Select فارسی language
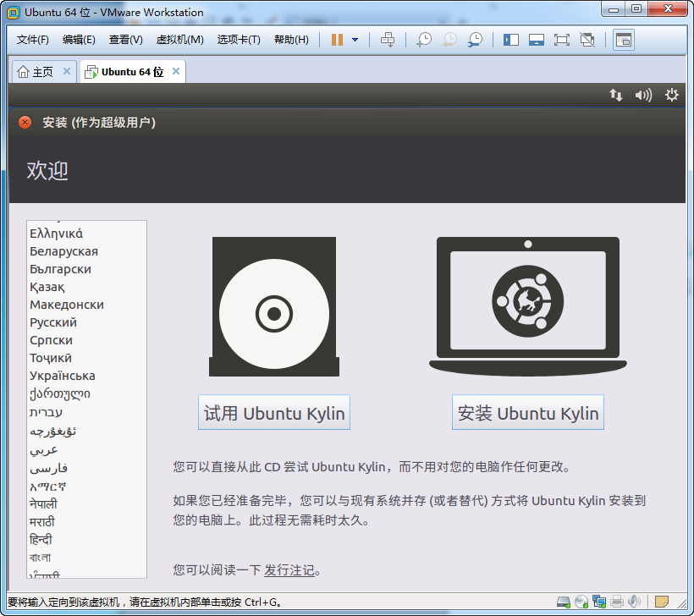694x616 pixels. [x=49, y=468]
